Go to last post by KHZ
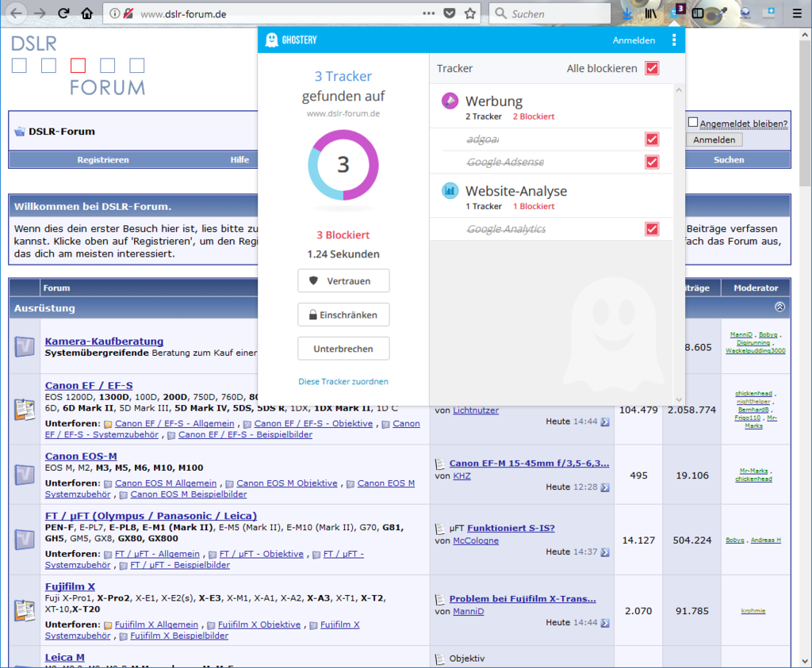812x668 pixels. point(605,487)
